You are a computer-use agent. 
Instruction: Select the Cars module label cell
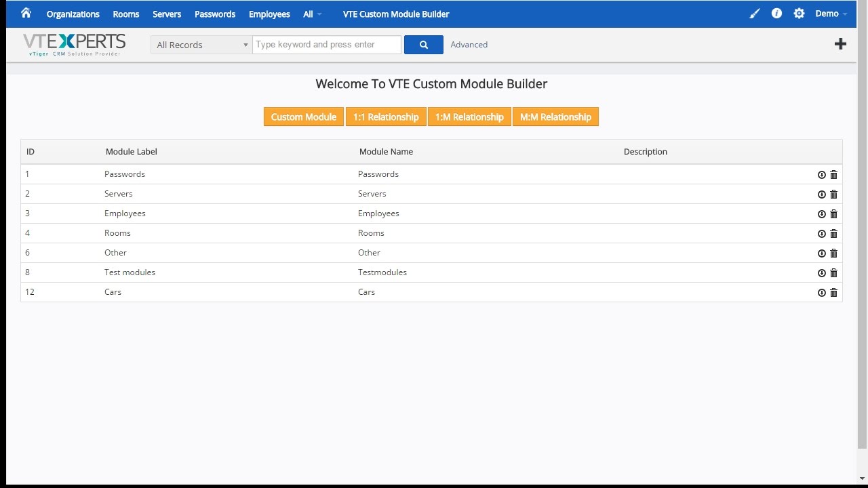coord(113,292)
